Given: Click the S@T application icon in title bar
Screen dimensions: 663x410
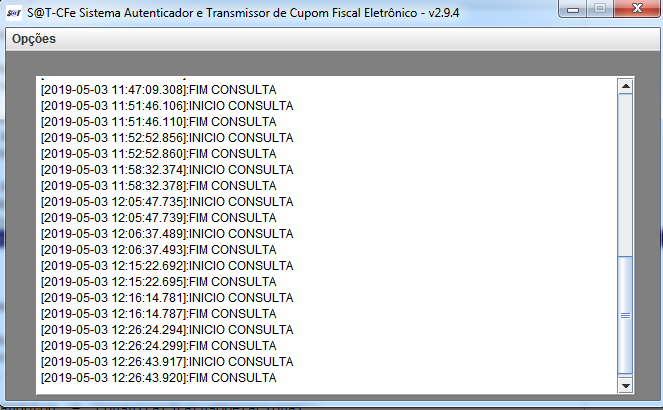Looking at the screenshot, I should (14, 13).
